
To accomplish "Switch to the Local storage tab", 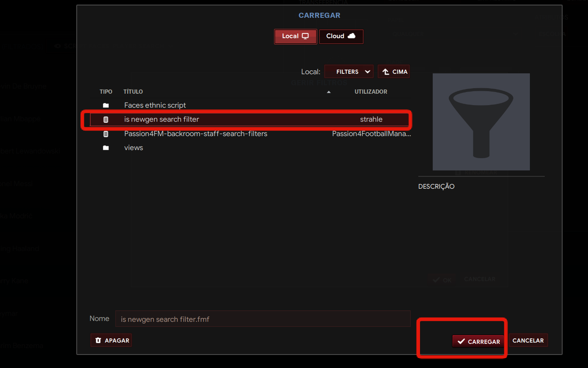I will 295,36.
